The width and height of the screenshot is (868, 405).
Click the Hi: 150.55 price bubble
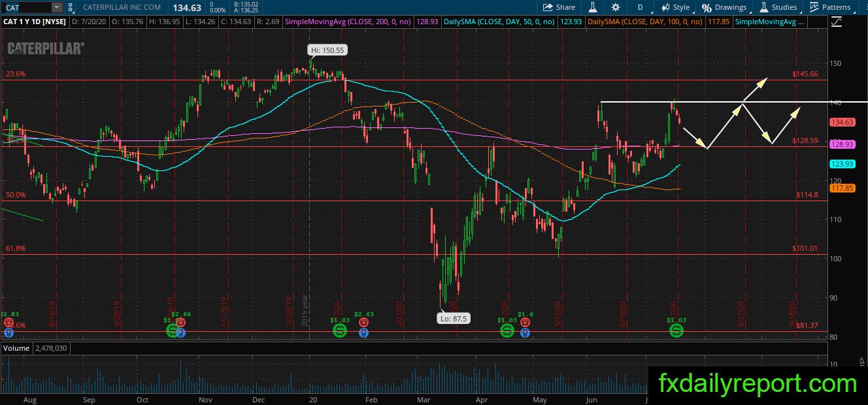click(x=327, y=50)
